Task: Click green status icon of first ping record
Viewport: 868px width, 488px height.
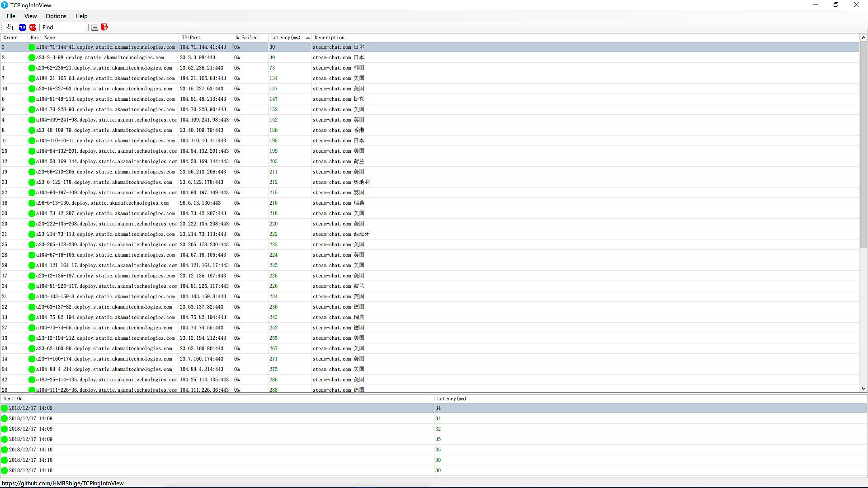Action: pyautogui.click(x=5, y=408)
